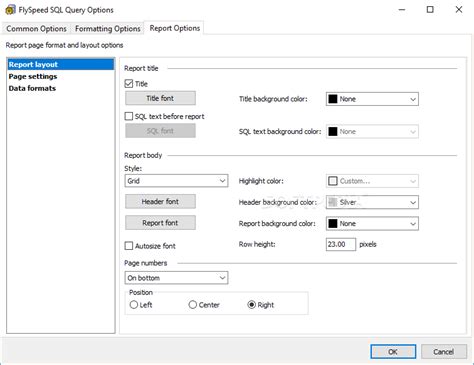Click the Highlight color label text
Viewport: 474px width, 365px height.
pos(261,181)
